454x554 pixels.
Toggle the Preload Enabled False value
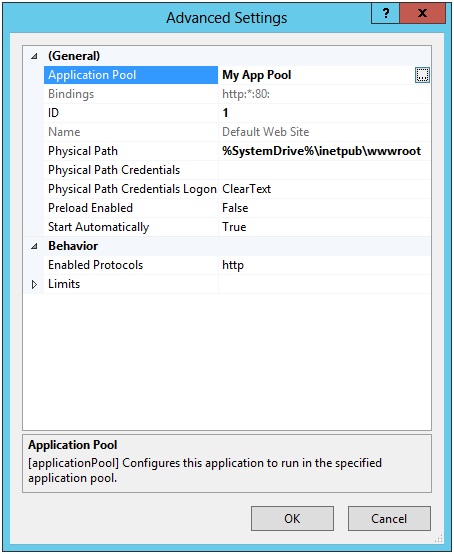click(324, 208)
